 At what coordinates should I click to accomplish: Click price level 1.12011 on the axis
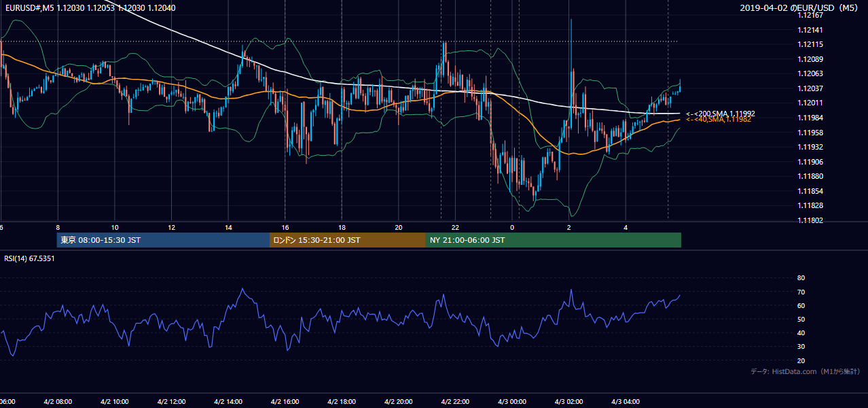pyautogui.click(x=810, y=103)
